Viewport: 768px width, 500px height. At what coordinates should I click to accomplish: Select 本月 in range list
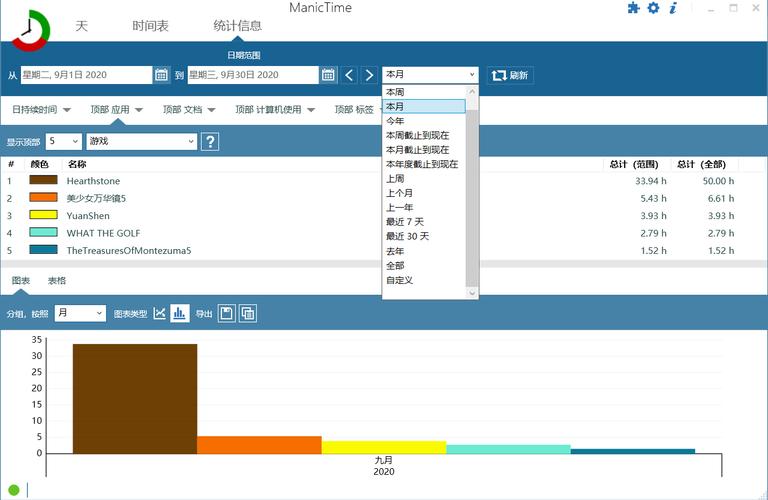(x=424, y=106)
